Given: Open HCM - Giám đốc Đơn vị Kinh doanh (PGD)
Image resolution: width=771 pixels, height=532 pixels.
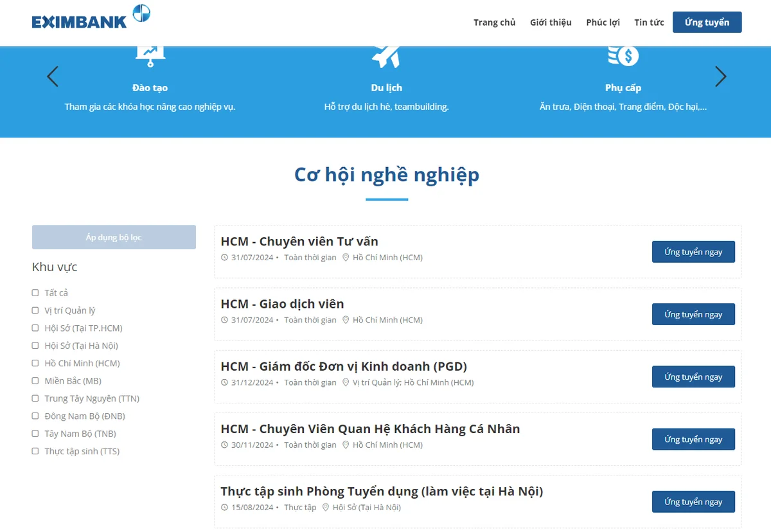Looking at the screenshot, I should coord(344,366).
